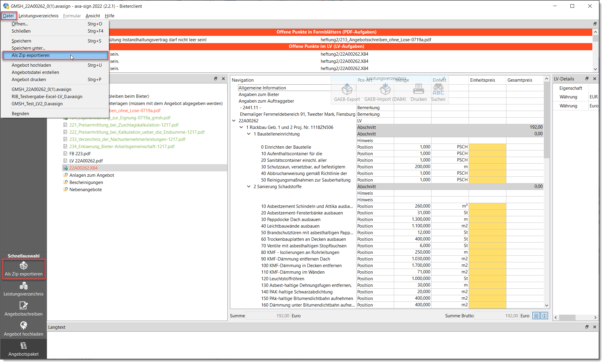This screenshot has height=364, width=604.
Task: Click the Als Zip exportieren icon in Schnellauswahl
Action: pyautogui.click(x=24, y=265)
